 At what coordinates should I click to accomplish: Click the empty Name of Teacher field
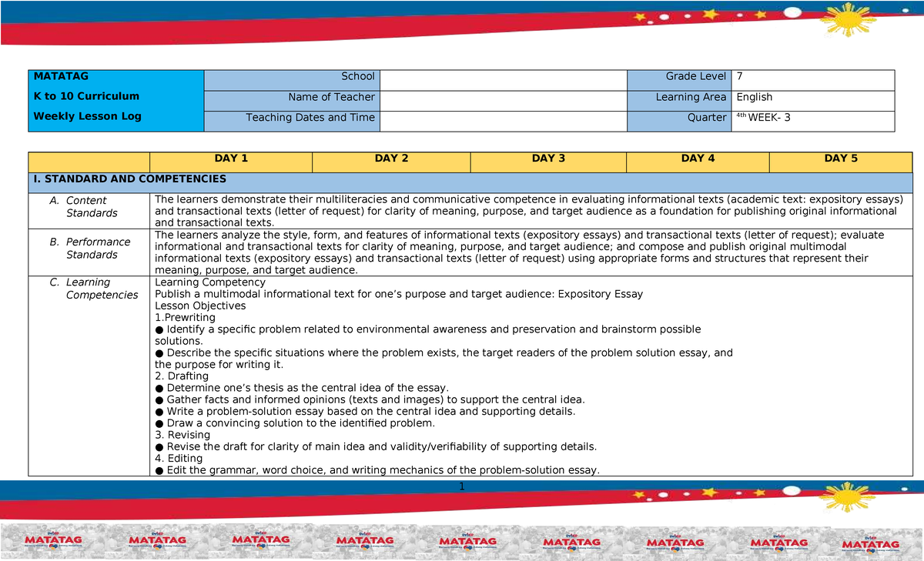click(504, 101)
